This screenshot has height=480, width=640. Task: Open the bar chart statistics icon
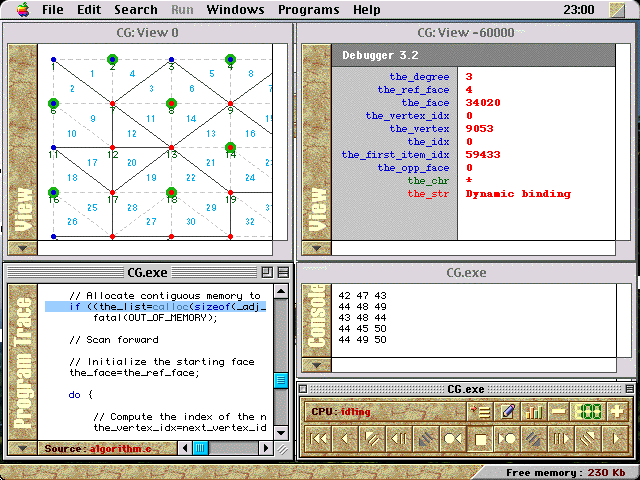coord(533,411)
